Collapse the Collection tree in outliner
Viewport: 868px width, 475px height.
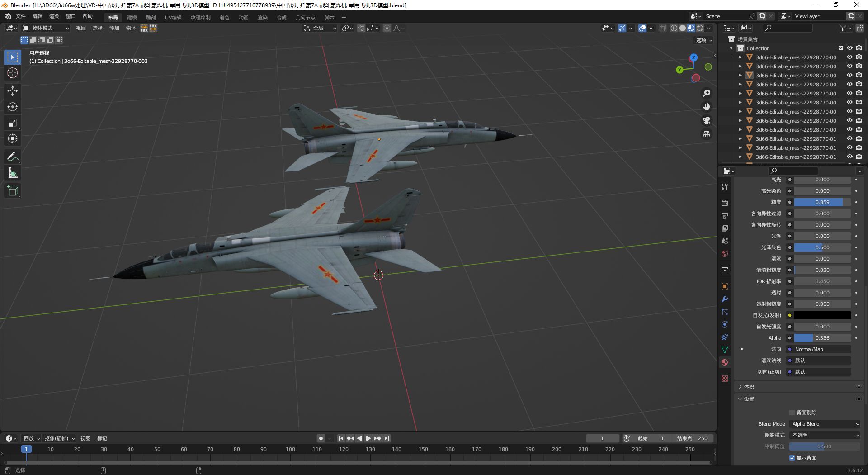(x=731, y=48)
